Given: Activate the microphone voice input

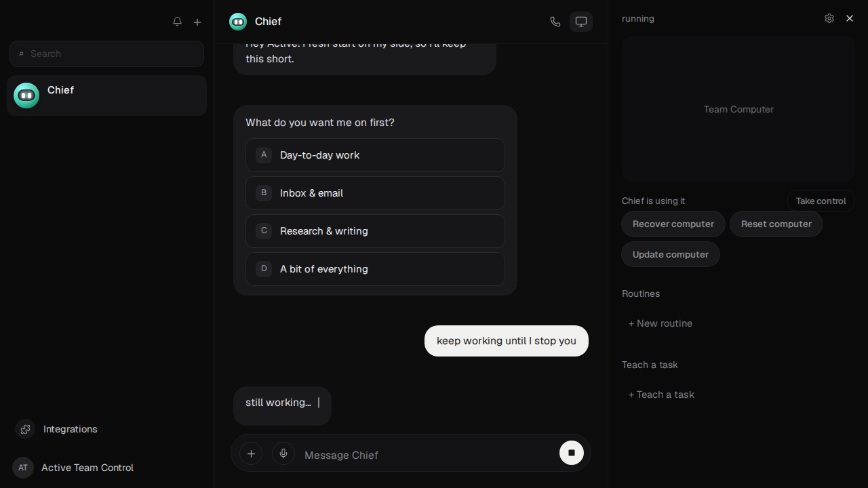Looking at the screenshot, I should point(283,453).
